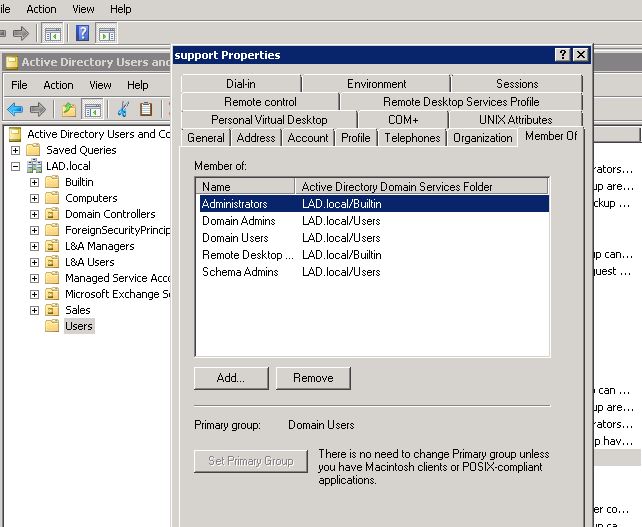
Task: Open the View menu in Active Directory window
Action: click(100, 85)
